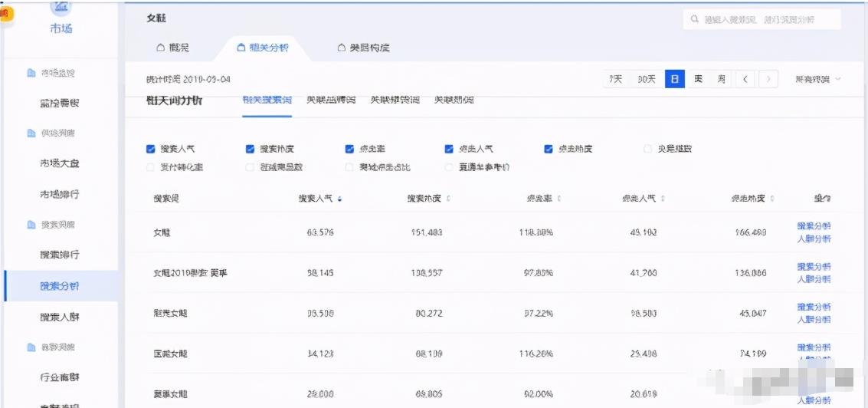Select the 月 monthly range button
Image resolution: width=868 pixels, height=408 pixels.
coord(722,79)
